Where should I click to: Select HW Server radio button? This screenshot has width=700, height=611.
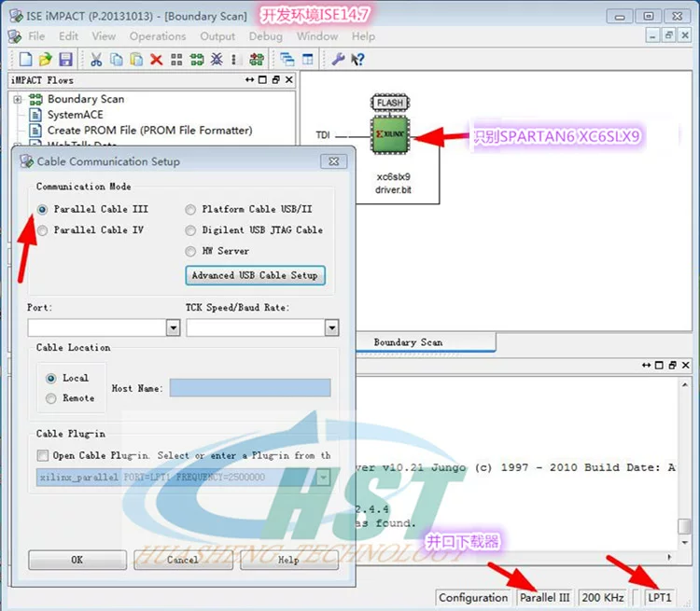(190, 251)
